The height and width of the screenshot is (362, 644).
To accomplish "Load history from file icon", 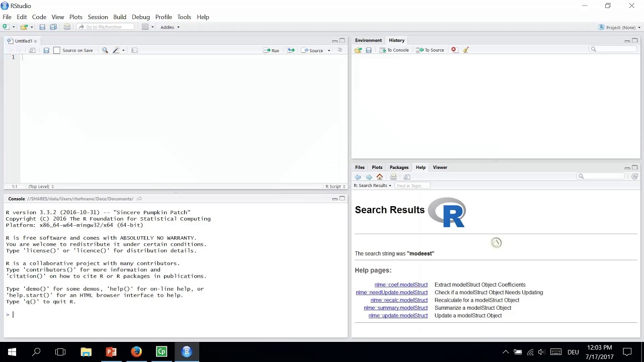I will coord(358,50).
